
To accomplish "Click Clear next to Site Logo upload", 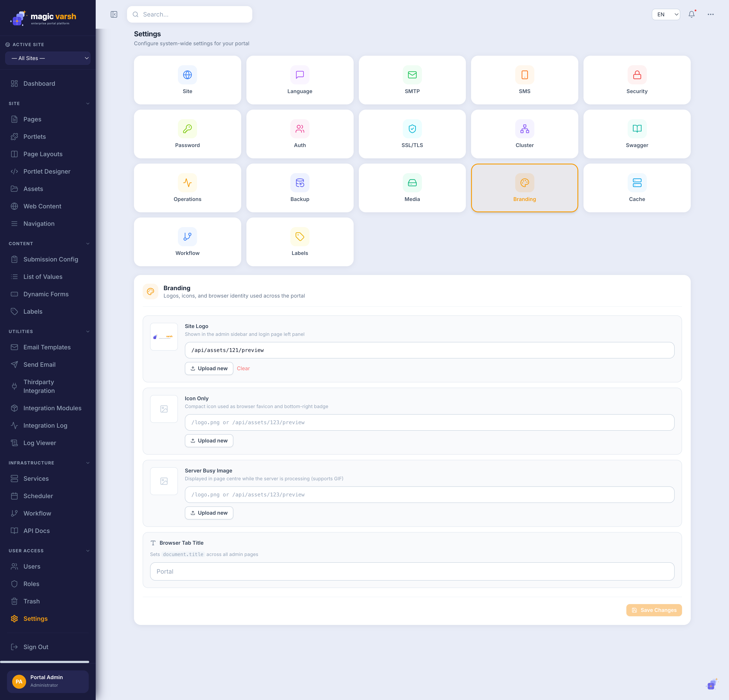I will [243, 368].
